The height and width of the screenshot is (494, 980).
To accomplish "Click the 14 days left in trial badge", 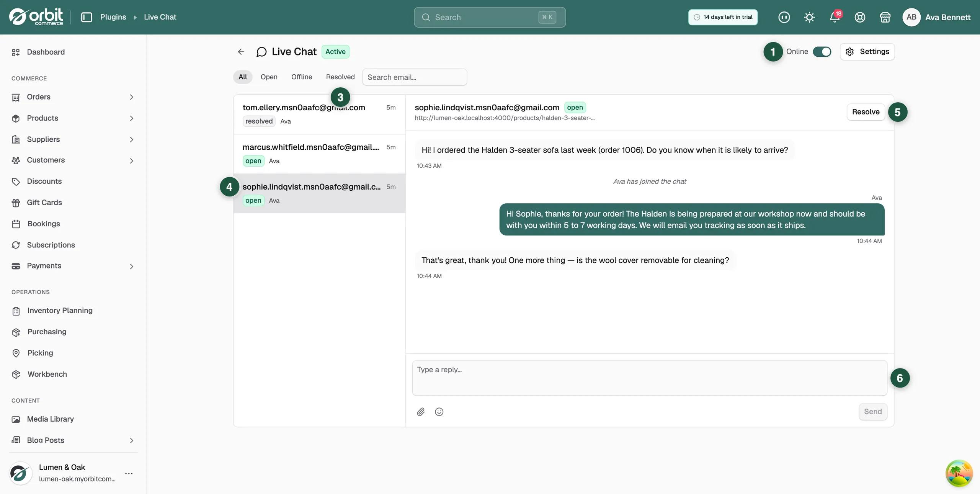I will pos(723,17).
